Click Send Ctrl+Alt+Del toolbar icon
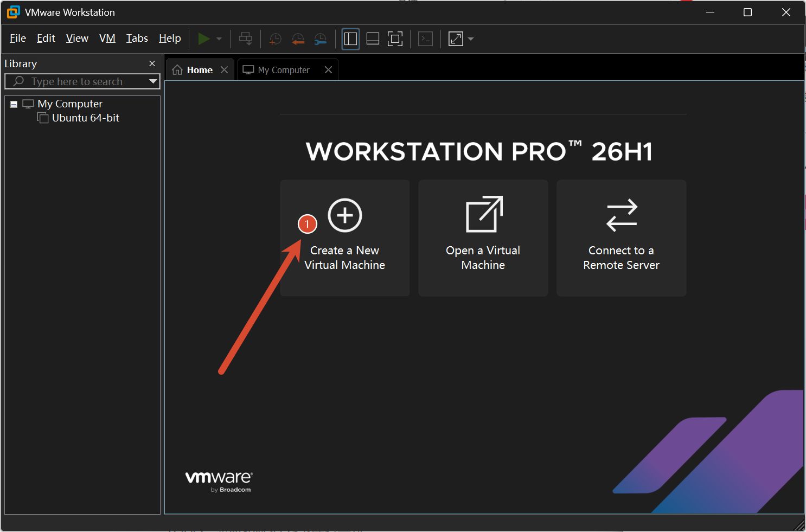 tap(246, 39)
